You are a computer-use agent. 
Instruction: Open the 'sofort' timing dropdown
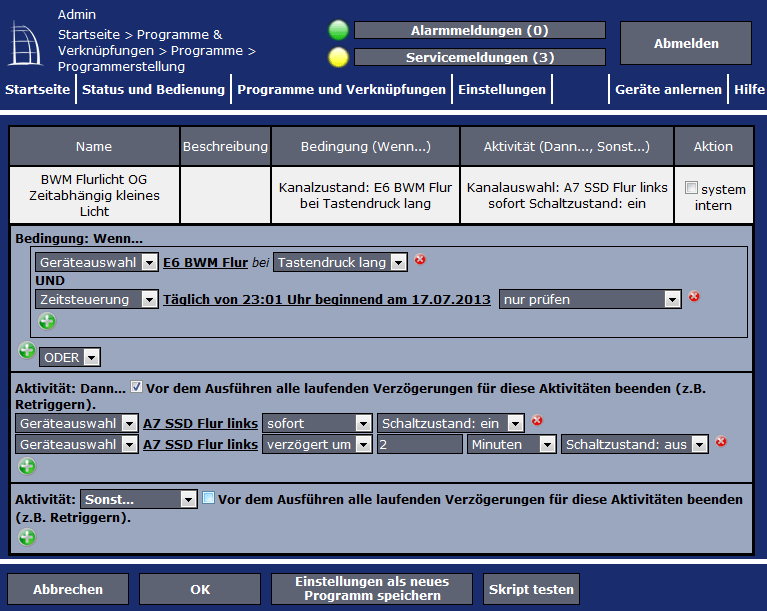click(x=317, y=423)
